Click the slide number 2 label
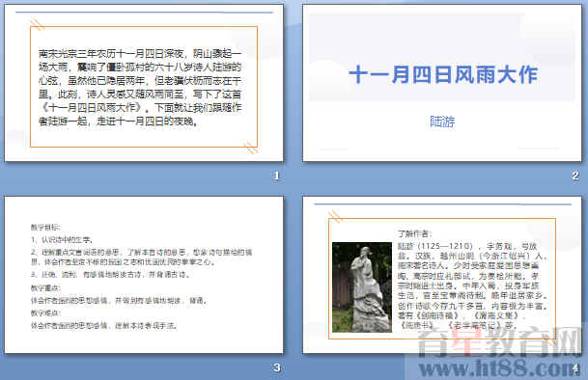The height and width of the screenshot is (380, 588). [x=575, y=176]
